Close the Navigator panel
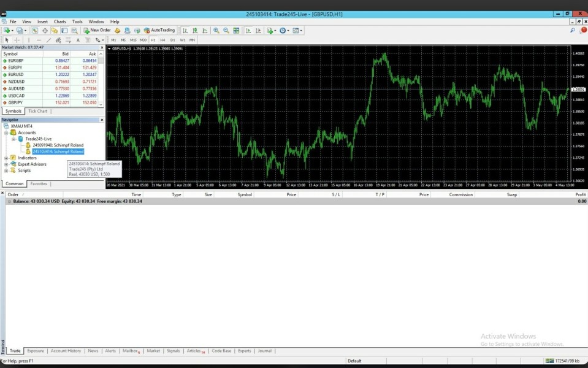Screen dimensions: 588x368 click(102, 120)
